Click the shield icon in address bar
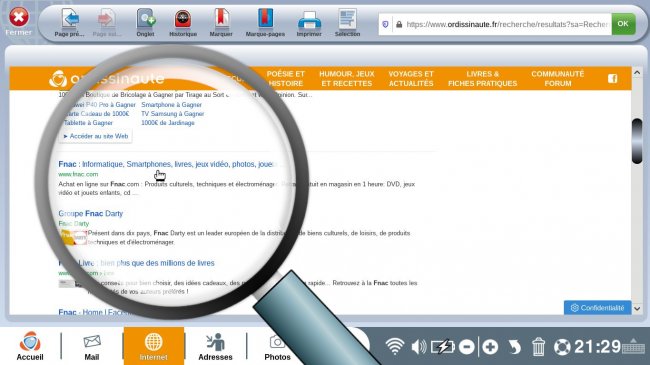Screen dimensions: 650x365 click(385, 24)
